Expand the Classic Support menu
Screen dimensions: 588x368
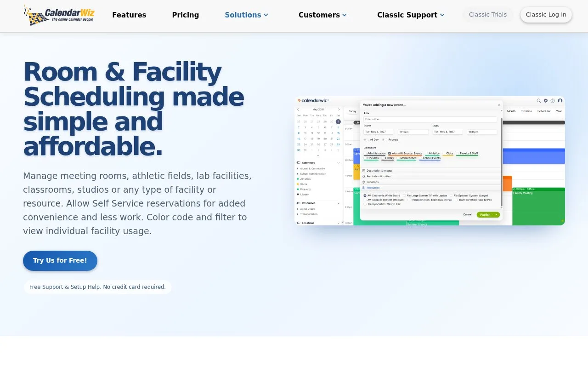(x=411, y=15)
